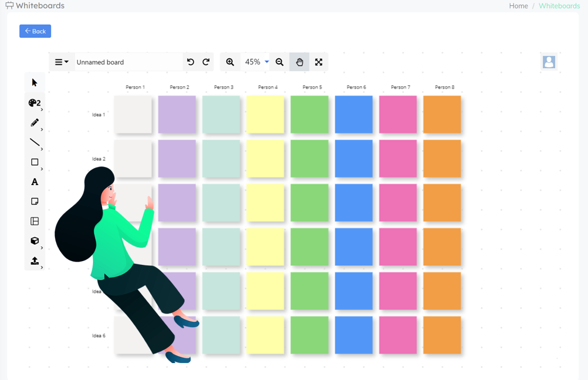
Task: Zoom in using the magnifier plus icon
Action: (x=230, y=62)
